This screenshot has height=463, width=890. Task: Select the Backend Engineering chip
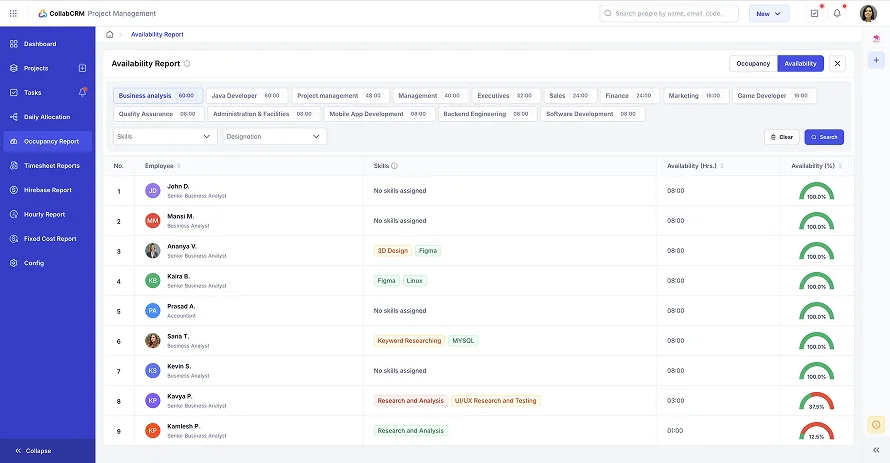pyautogui.click(x=487, y=114)
